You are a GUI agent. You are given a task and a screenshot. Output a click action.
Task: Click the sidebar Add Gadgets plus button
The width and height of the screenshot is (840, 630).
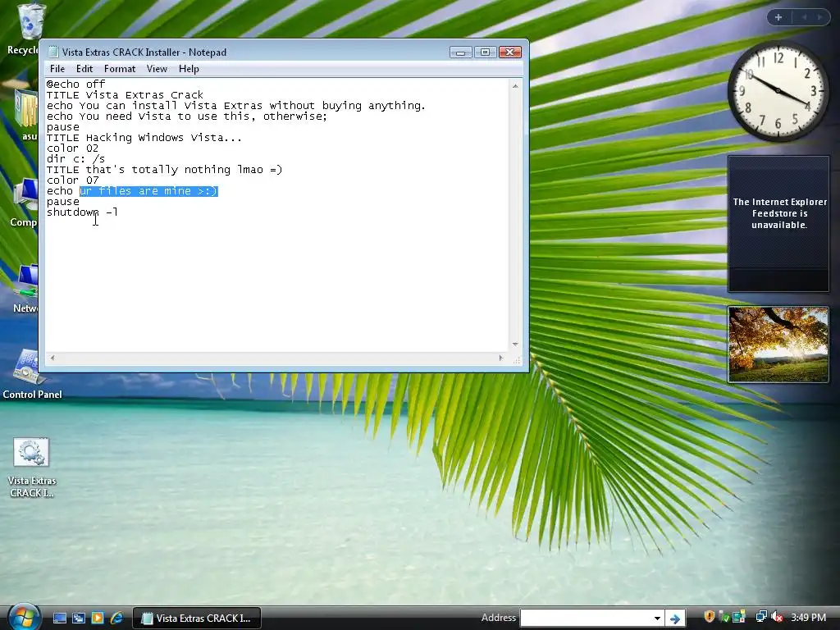click(778, 17)
